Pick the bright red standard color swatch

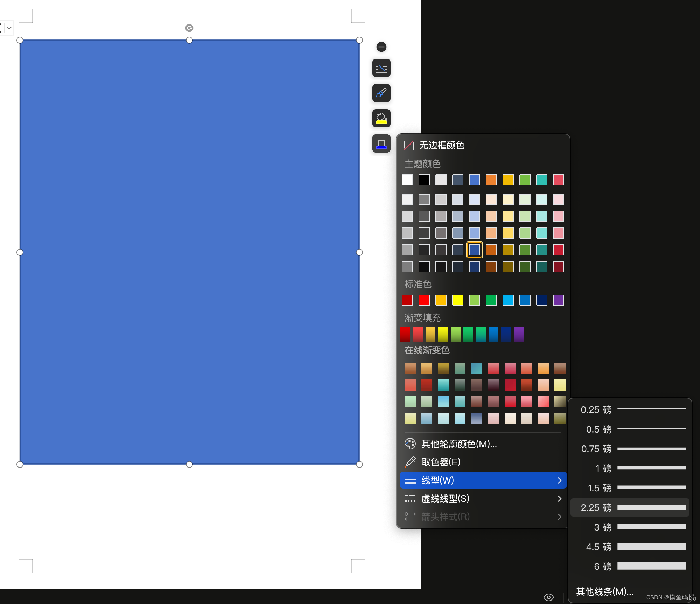pyautogui.click(x=424, y=300)
